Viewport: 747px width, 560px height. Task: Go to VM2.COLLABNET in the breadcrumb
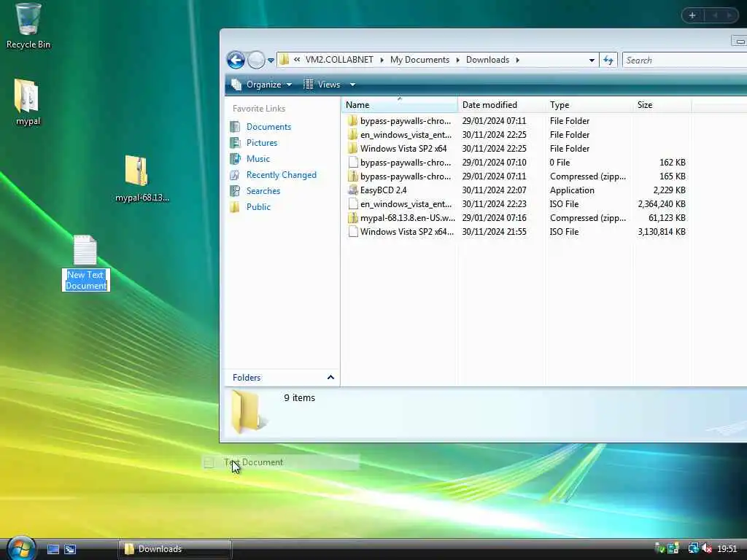click(x=339, y=60)
